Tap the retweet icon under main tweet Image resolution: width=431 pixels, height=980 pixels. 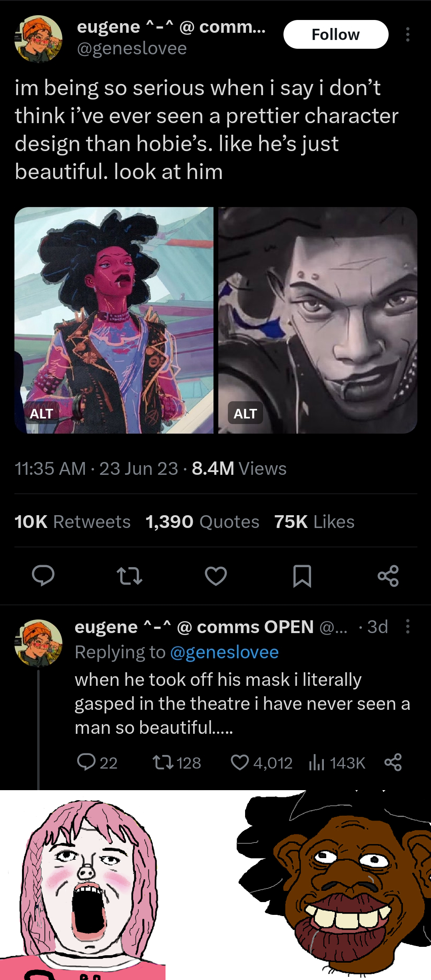pyautogui.click(x=130, y=576)
